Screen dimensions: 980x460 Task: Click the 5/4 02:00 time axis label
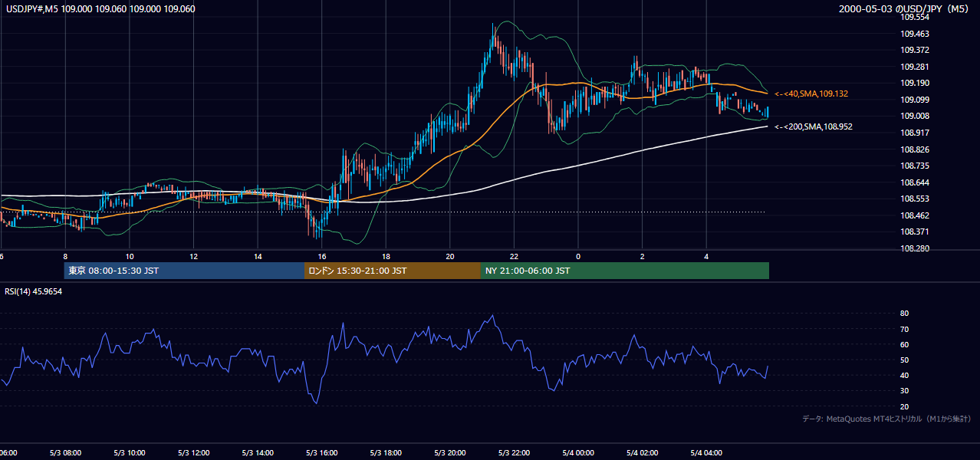[x=642, y=453]
